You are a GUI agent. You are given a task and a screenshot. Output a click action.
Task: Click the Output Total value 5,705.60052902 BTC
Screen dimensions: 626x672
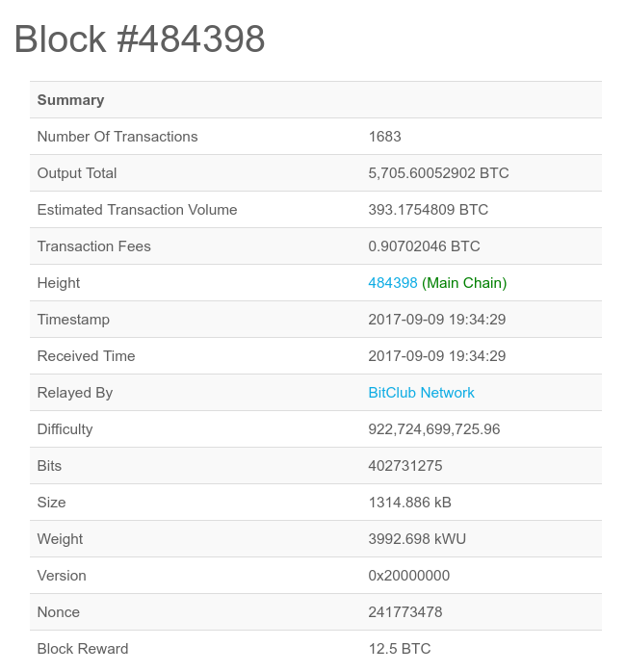(438, 173)
